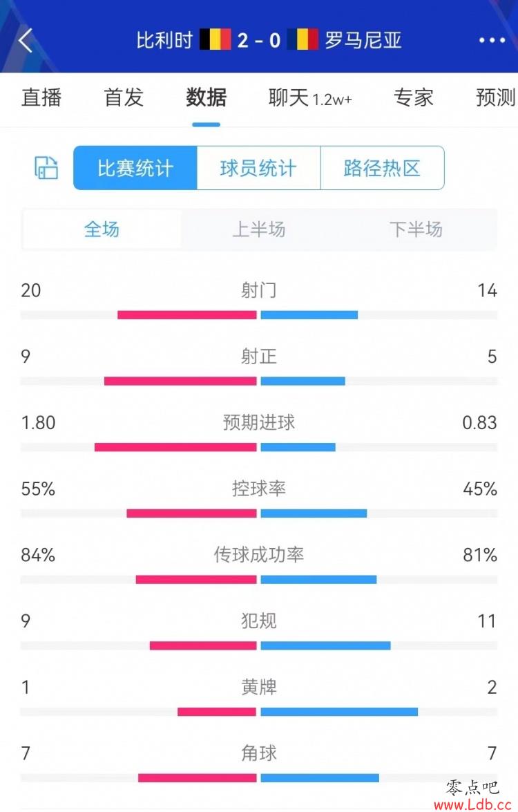This screenshot has height=812, width=518.
Task: Tap the share/save stats icon
Action: (46, 168)
